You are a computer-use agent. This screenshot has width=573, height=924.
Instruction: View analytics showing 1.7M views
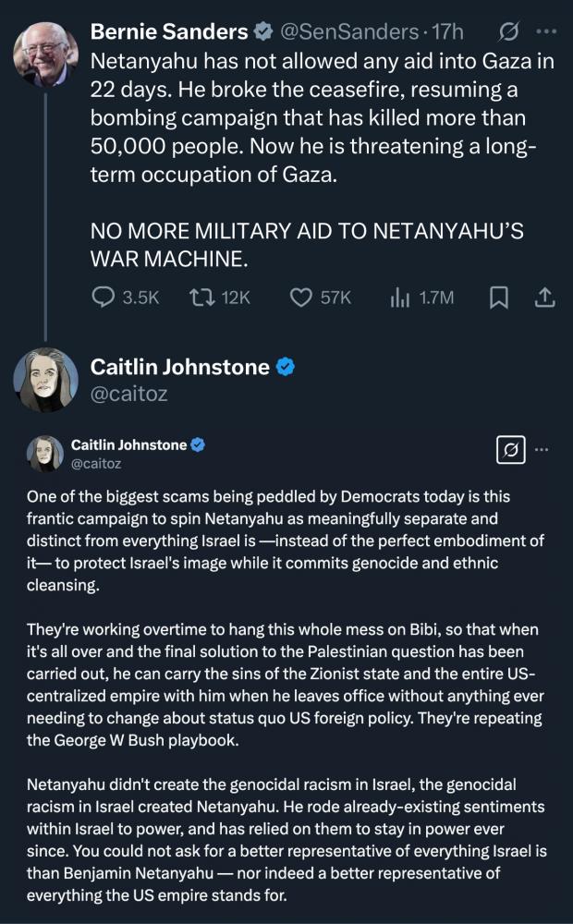coord(400,297)
